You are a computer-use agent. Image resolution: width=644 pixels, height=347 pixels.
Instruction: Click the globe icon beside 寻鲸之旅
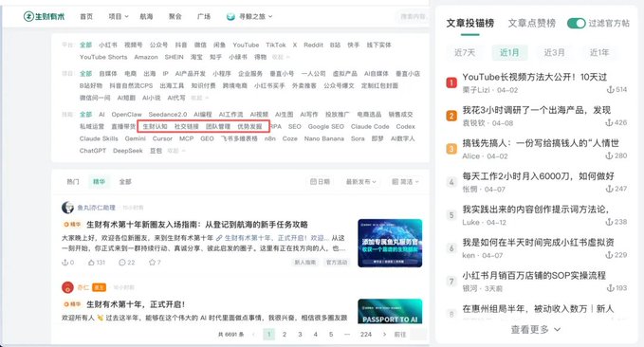coord(230,16)
